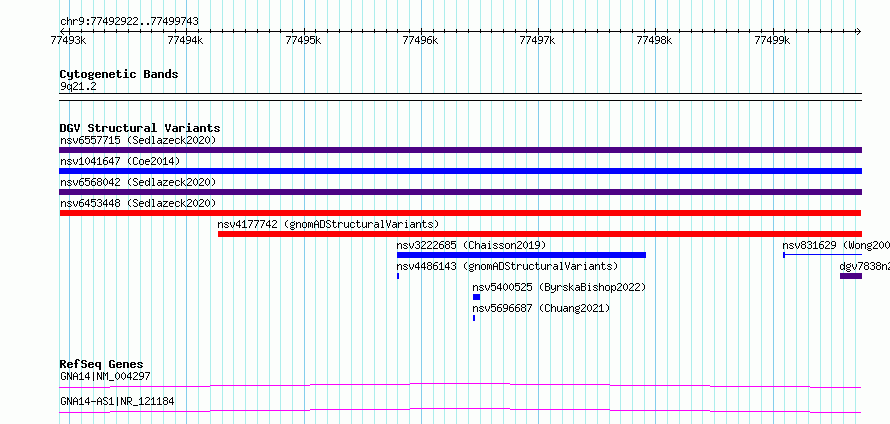Select the red bar under nsv4177742
Screen dimensions: 890x424
coord(540,234)
